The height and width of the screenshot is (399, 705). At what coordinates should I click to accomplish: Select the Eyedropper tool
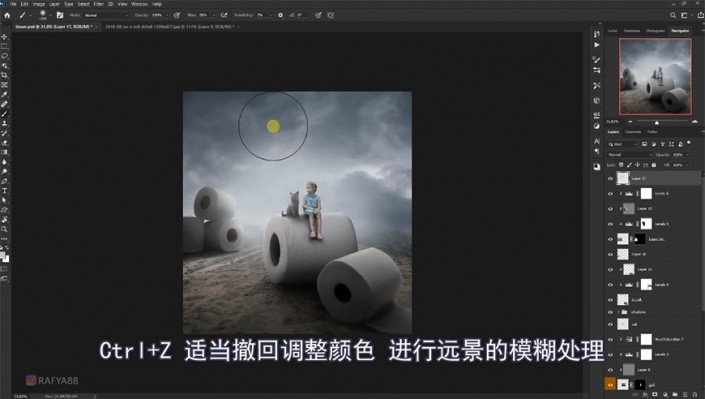[4, 94]
